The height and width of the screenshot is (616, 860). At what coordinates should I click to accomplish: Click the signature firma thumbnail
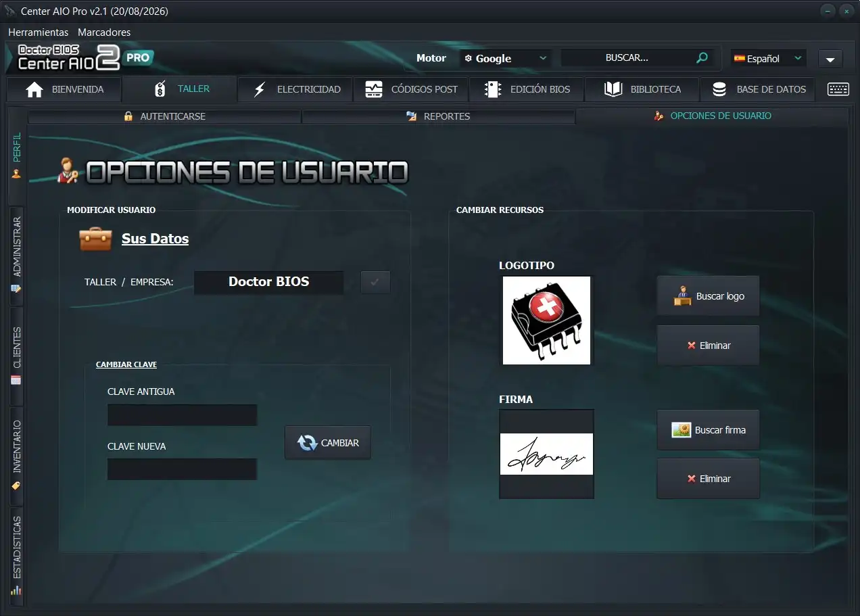(x=546, y=454)
